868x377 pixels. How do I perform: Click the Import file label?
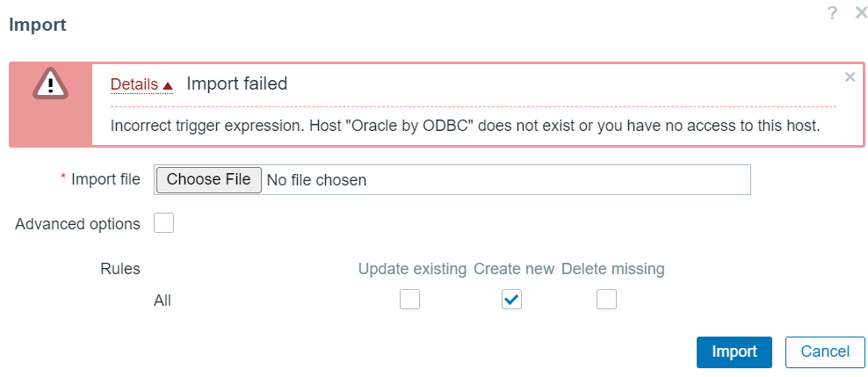tap(105, 179)
